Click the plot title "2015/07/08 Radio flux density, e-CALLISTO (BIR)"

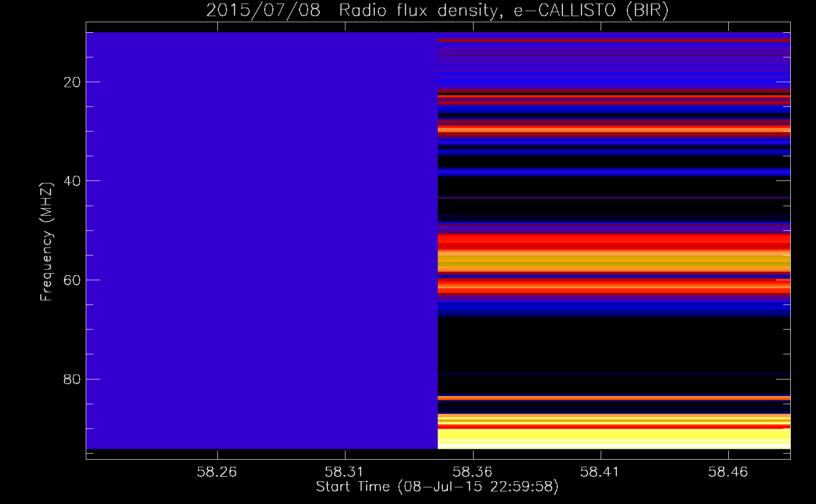[437, 10]
